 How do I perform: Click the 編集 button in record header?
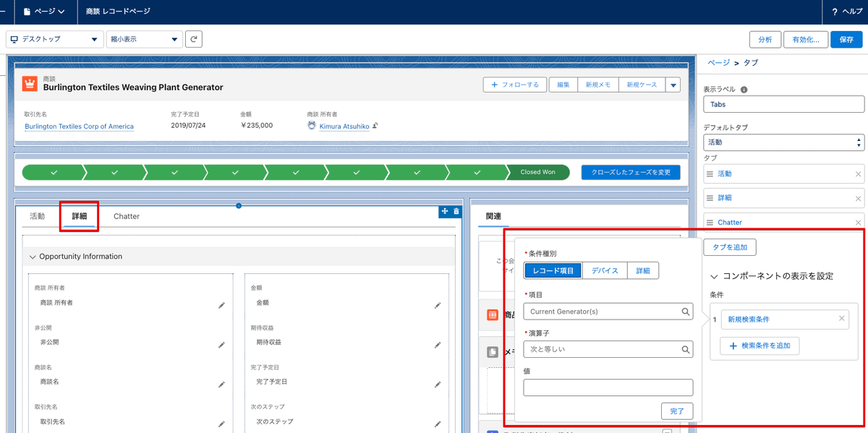[563, 85]
